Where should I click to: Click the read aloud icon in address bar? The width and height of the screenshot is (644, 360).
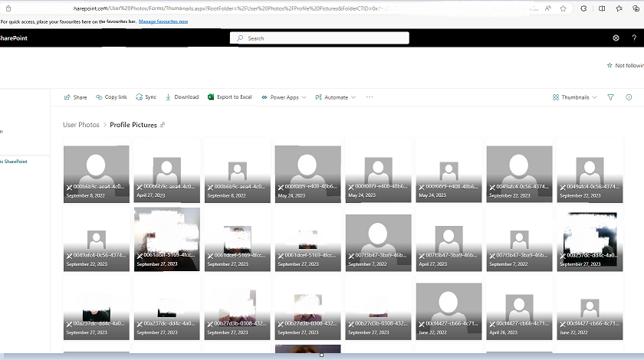[x=548, y=8]
